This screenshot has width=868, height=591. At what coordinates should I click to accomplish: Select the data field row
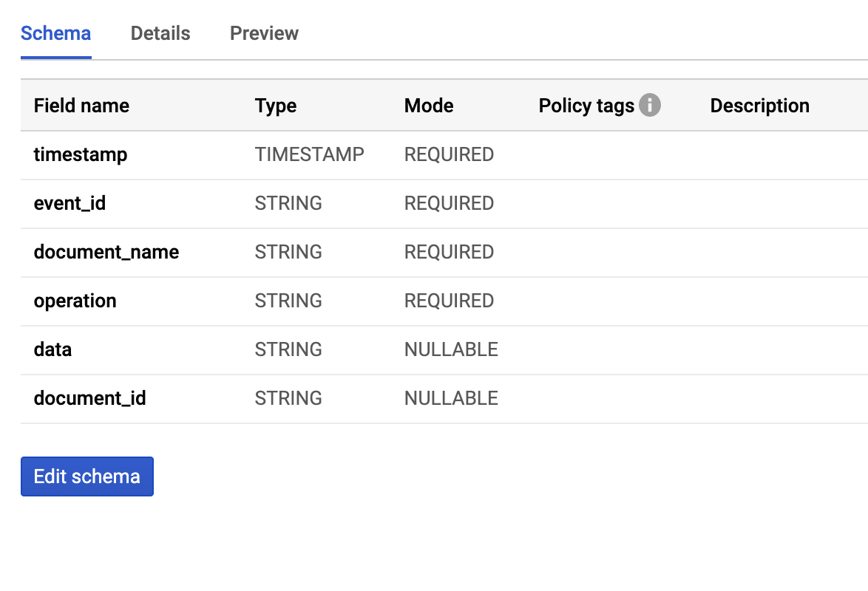52,349
